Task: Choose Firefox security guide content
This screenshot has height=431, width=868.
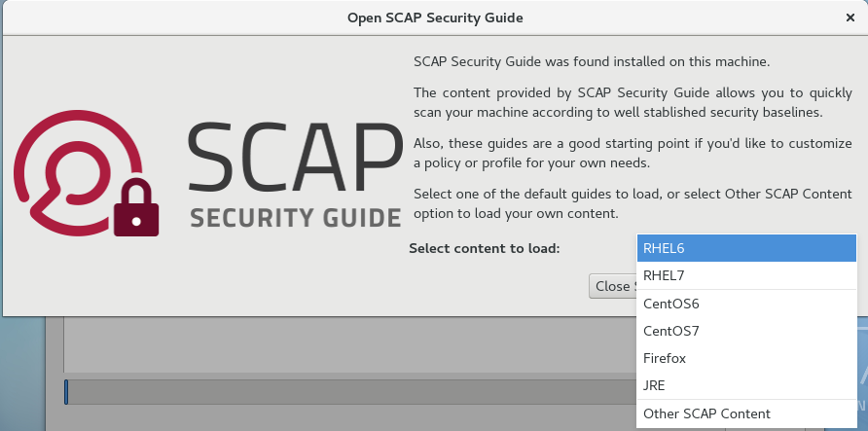Action: tap(746, 359)
